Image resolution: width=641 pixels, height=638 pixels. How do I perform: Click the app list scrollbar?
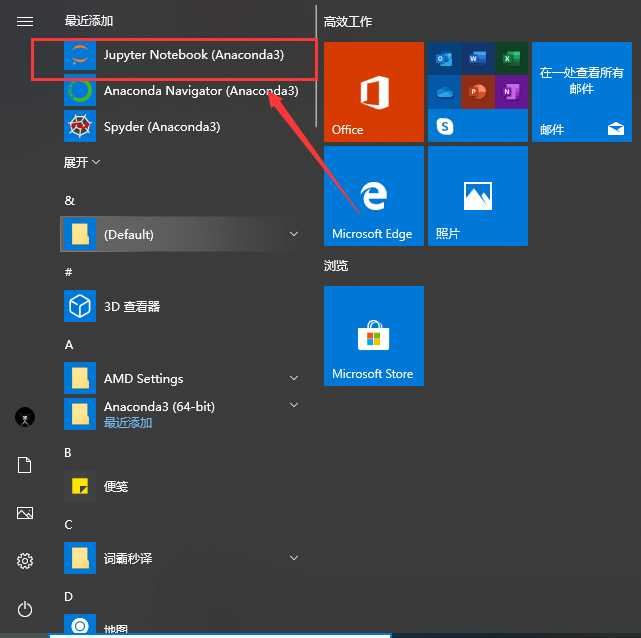click(316, 65)
